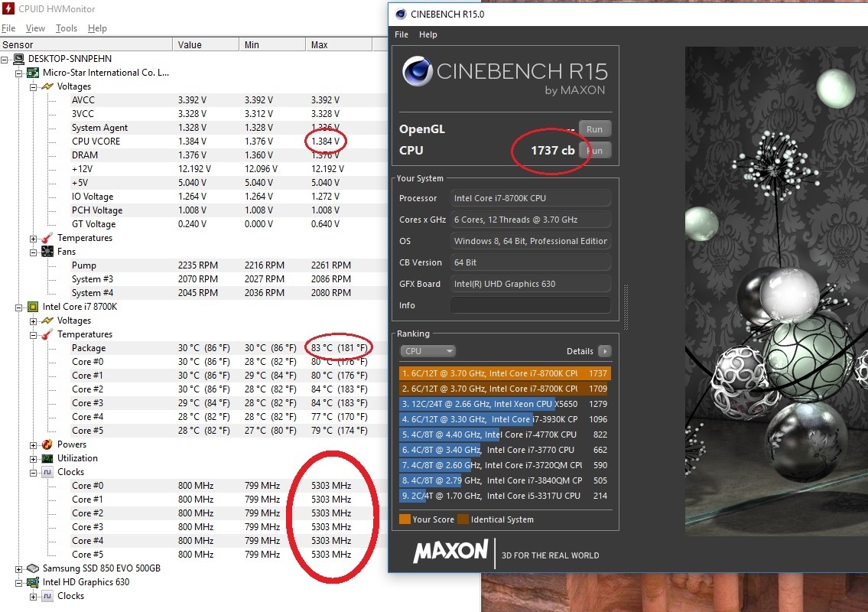The image size is (868, 612).
Task: Click the Samsung SSD 850 EVO drive icon
Action: [x=33, y=568]
